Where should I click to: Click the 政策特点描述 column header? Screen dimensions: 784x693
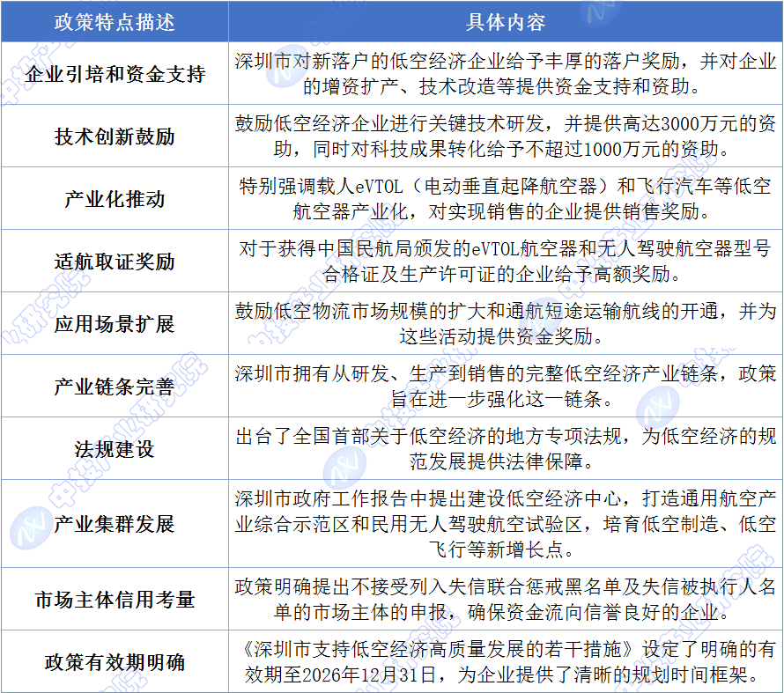point(115,21)
